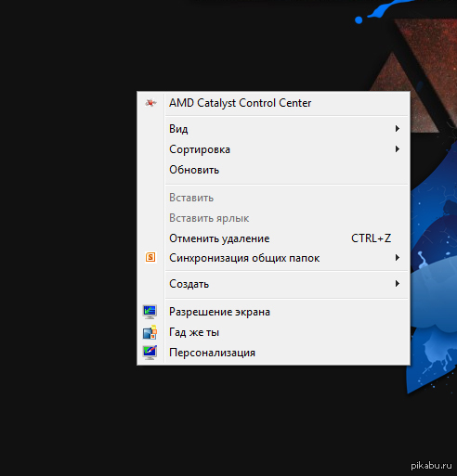
Task: Click the gadgets icon beside Гад же ты
Action: pyautogui.click(x=150, y=332)
